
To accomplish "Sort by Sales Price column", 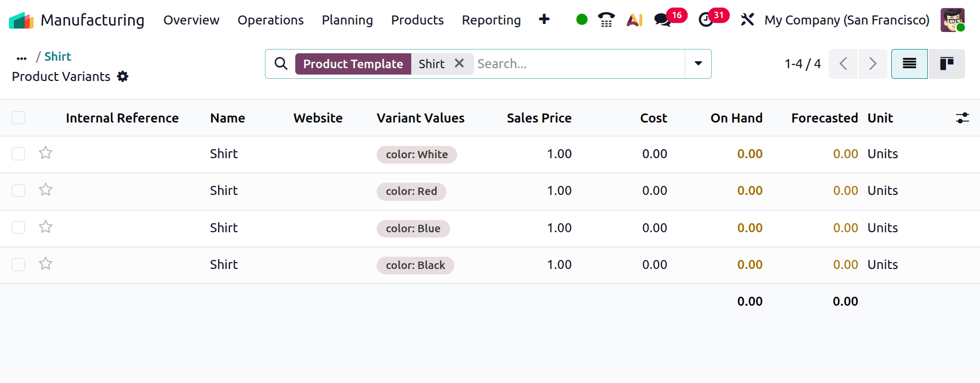I will (x=539, y=118).
